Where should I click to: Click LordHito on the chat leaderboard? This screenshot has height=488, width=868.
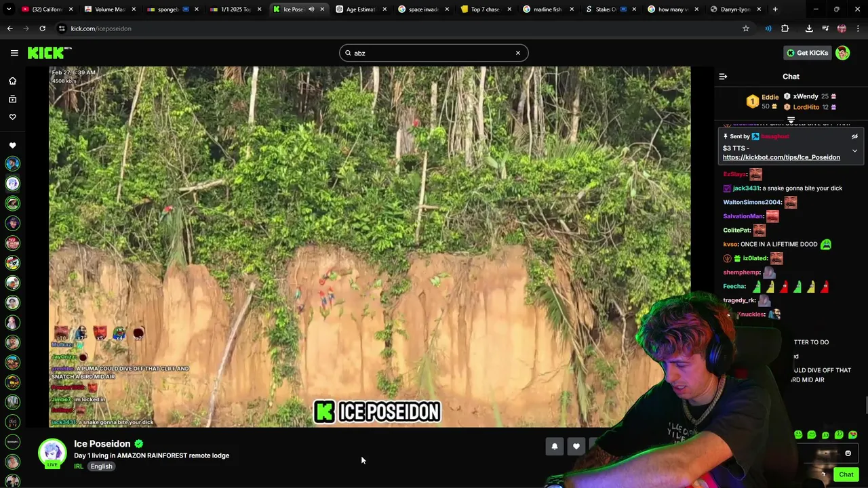click(x=806, y=107)
